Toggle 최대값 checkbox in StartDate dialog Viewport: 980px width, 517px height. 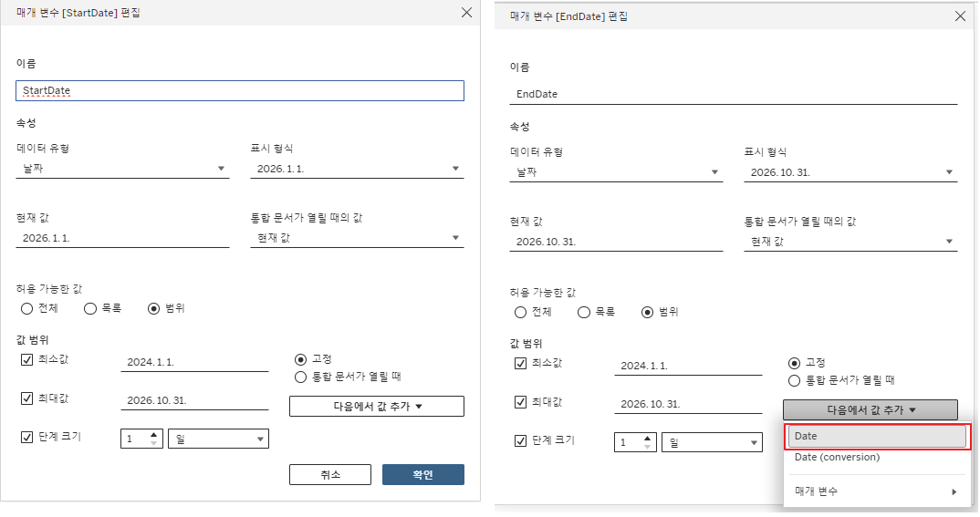pyautogui.click(x=26, y=398)
